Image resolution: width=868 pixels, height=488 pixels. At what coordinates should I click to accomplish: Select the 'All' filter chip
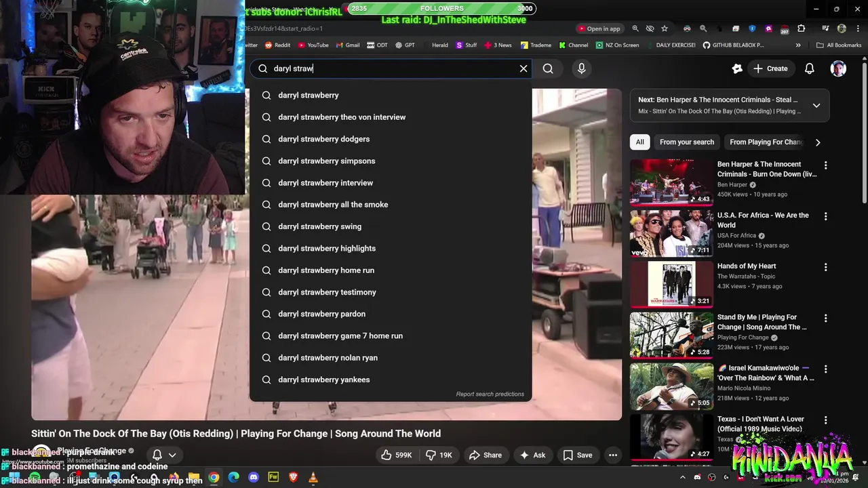pos(639,142)
